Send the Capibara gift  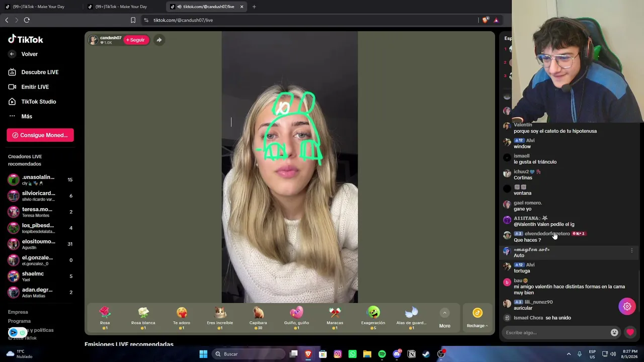tap(258, 318)
